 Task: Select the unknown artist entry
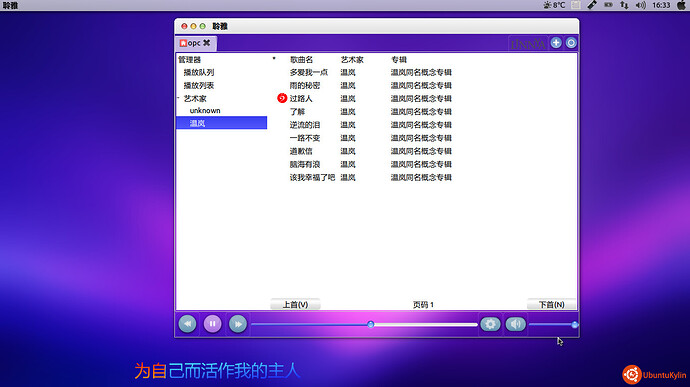click(205, 111)
